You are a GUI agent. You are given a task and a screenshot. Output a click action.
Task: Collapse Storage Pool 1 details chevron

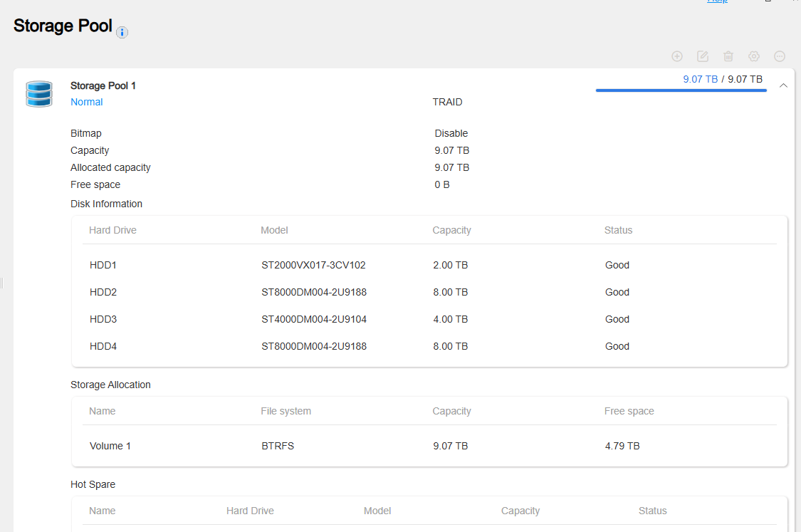pyautogui.click(x=783, y=85)
